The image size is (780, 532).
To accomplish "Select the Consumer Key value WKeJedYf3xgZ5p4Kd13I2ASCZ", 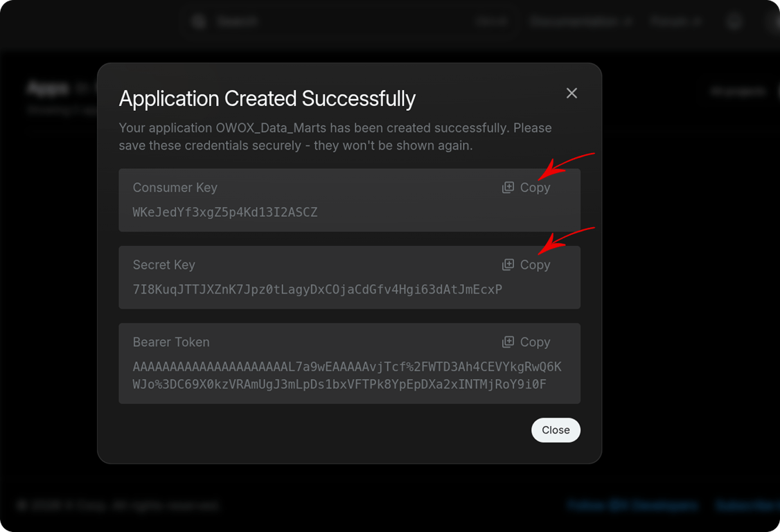I will (x=225, y=213).
